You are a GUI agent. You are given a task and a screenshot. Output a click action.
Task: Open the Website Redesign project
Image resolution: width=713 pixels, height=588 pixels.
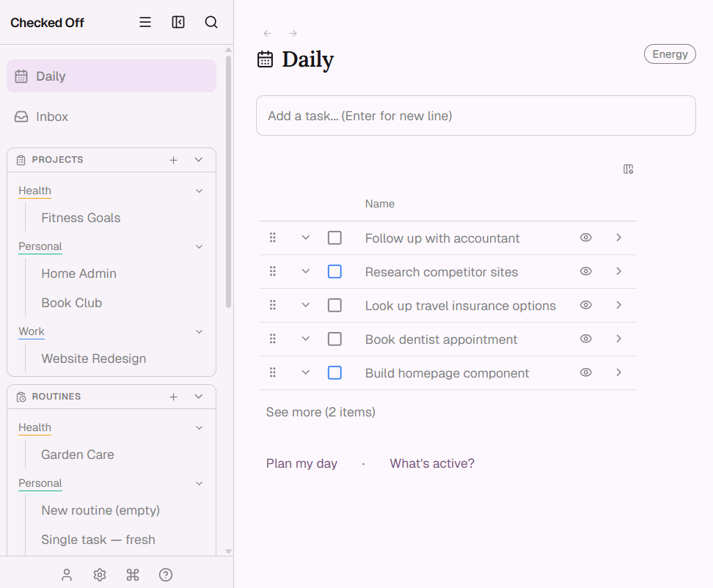tap(94, 359)
